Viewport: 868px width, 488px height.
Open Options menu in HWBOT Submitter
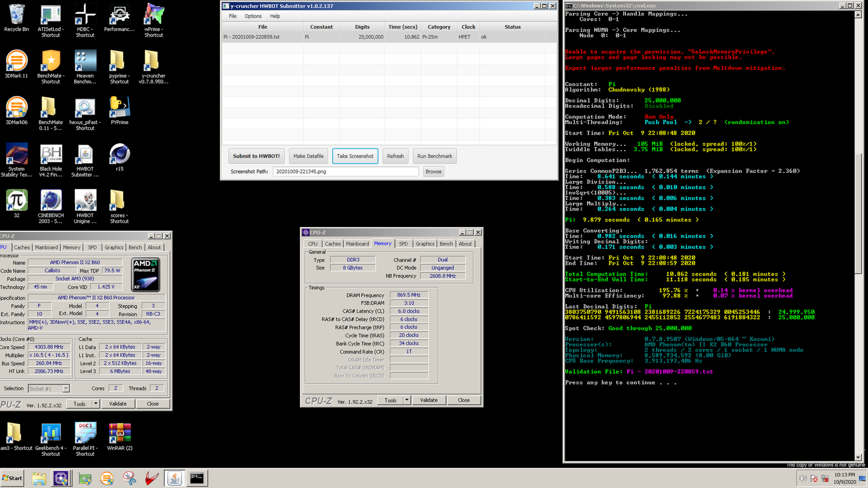[x=253, y=16]
